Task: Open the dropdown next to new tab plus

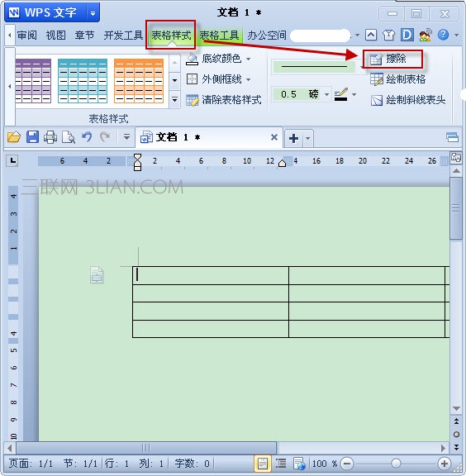Action: click(308, 139)
